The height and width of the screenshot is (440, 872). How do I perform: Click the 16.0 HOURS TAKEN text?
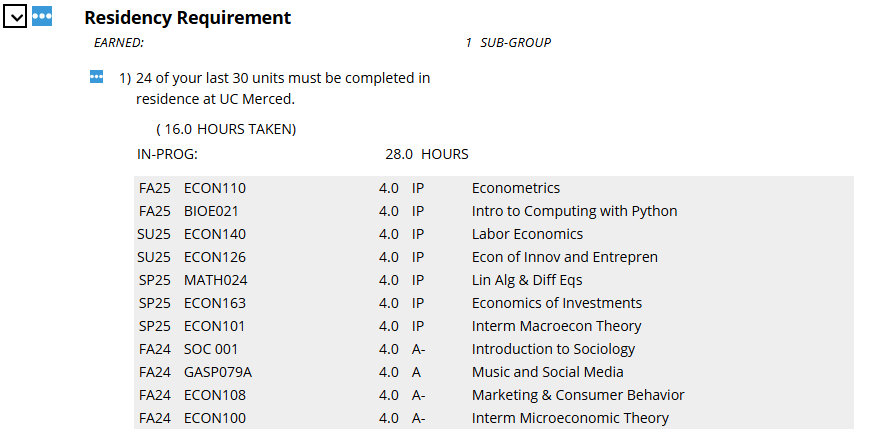tap(226, 129)
